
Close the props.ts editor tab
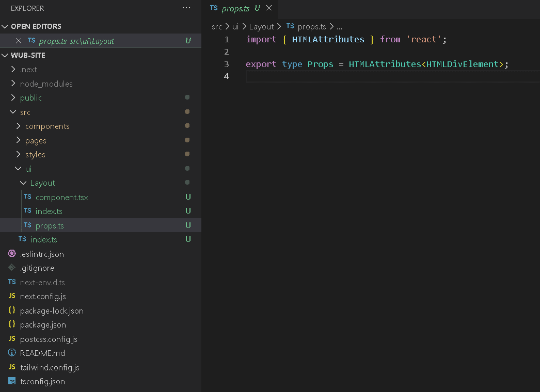268,9
